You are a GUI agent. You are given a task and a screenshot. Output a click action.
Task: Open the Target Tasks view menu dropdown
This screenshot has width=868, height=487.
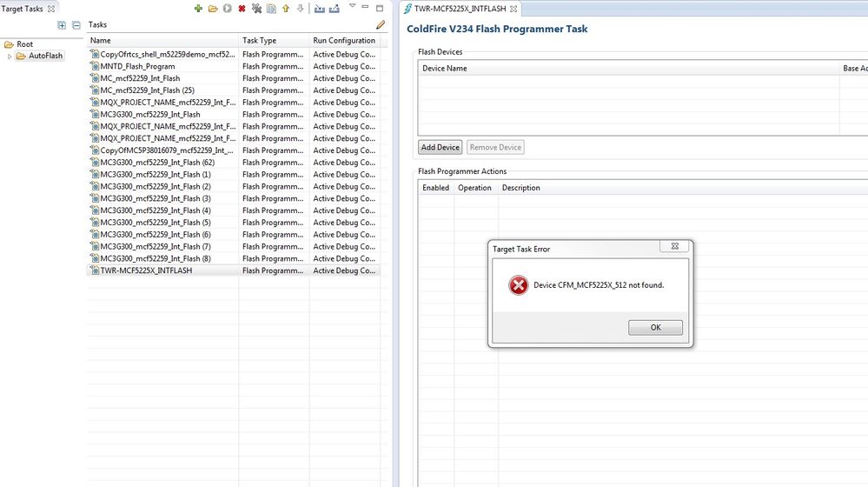(352, 6)
